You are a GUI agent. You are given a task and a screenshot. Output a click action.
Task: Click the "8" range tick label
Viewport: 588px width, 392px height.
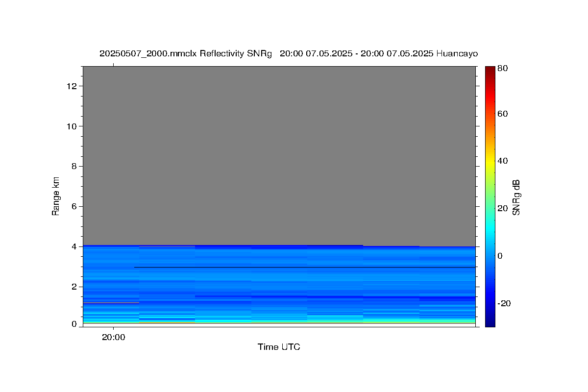[x=75, y=166]
